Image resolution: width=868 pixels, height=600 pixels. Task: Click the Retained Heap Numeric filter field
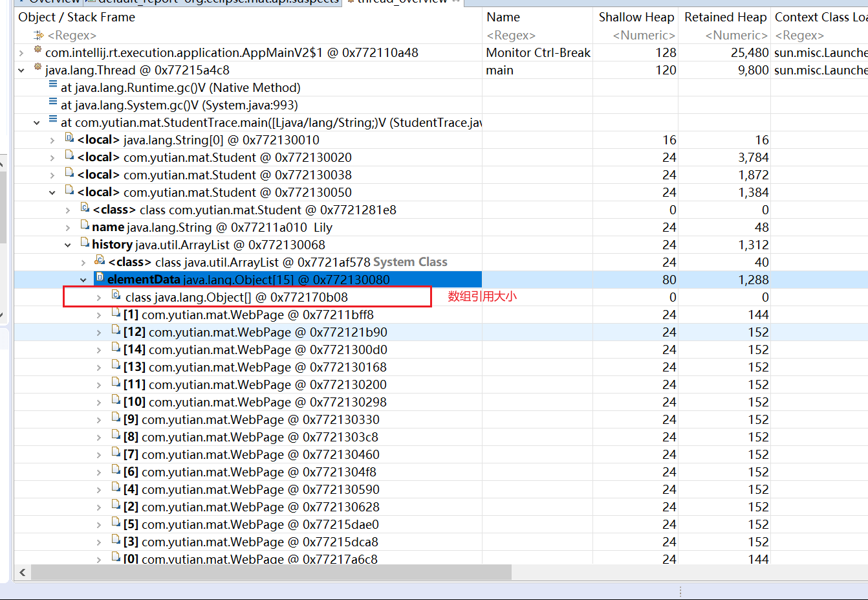(735, 36)
